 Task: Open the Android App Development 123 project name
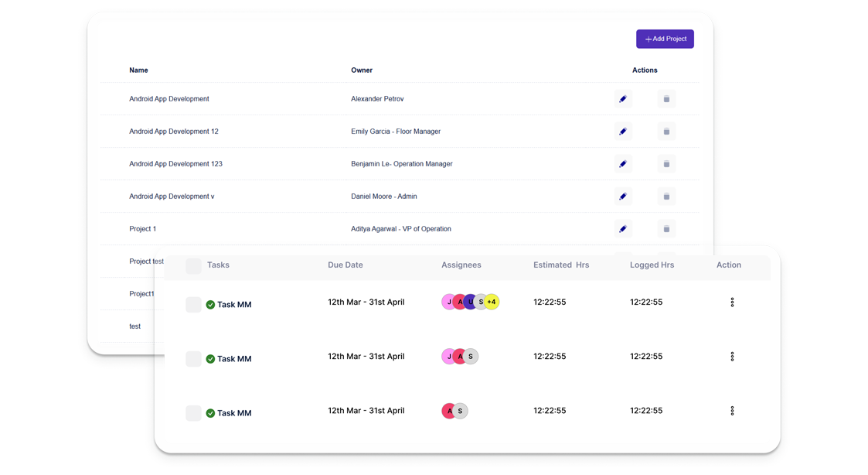175,164
